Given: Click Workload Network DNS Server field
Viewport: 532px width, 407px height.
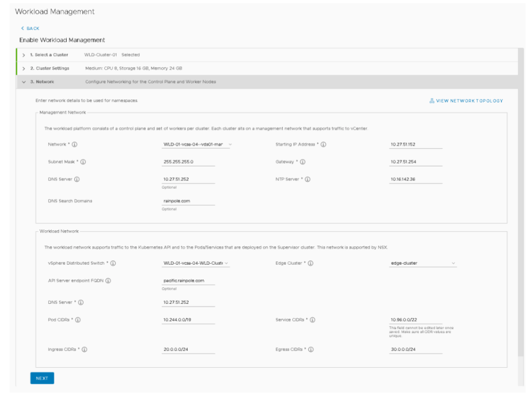Looking at the screenshot, I should [188, 302].
